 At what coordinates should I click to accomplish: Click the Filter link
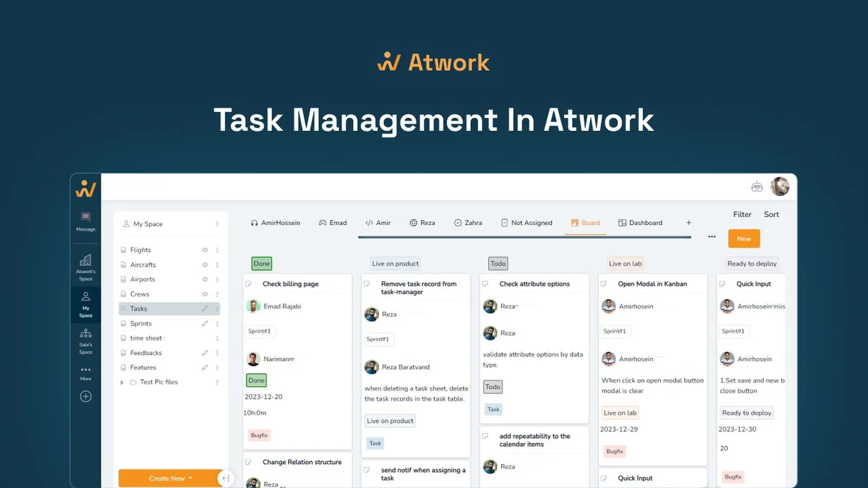(x=742, y=214)
